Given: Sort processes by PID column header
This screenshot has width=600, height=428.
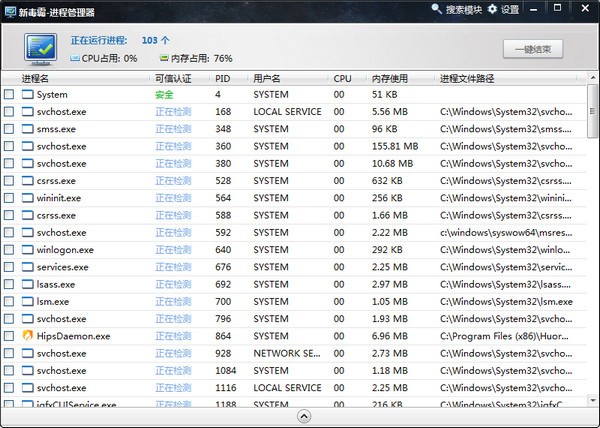Looking at the screenshot, I should point(222,78).
